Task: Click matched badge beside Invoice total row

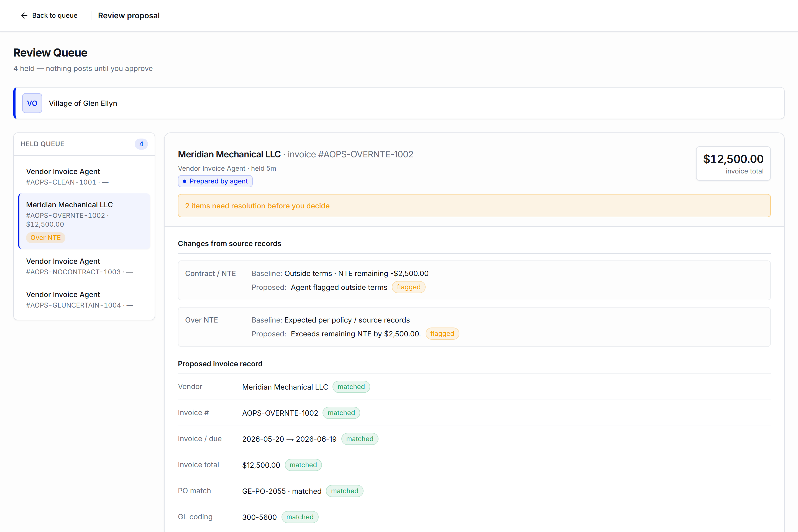Action: click(x=303, y=465)
